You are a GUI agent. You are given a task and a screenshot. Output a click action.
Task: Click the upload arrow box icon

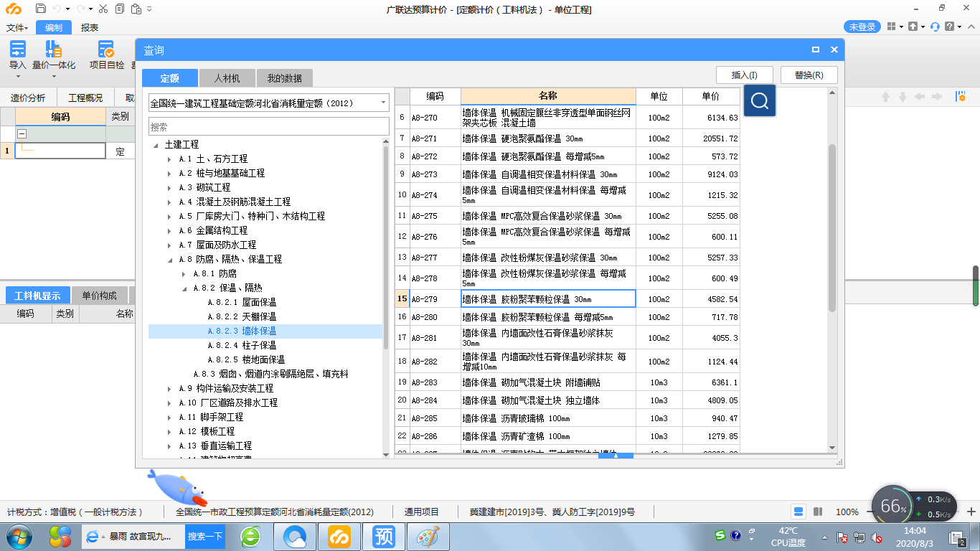point(913,27)
